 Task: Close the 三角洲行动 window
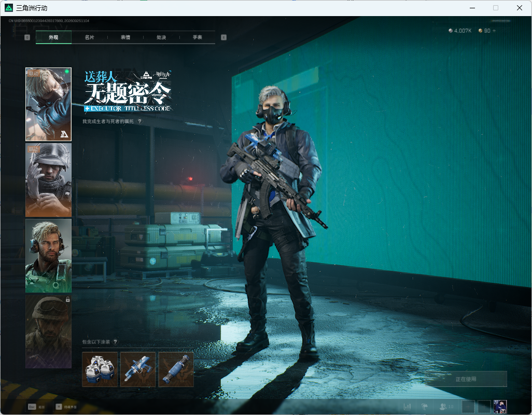(520, 8)
